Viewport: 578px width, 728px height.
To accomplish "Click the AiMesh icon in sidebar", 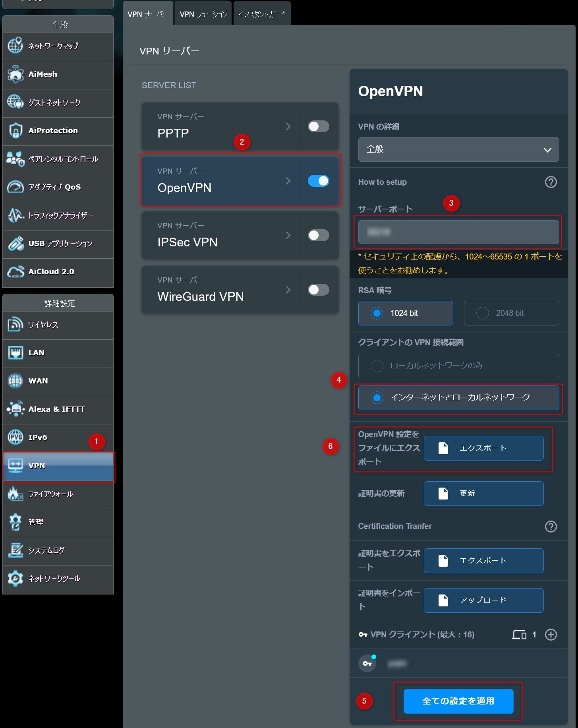I will pyautogui.click(x=15, y=74).
